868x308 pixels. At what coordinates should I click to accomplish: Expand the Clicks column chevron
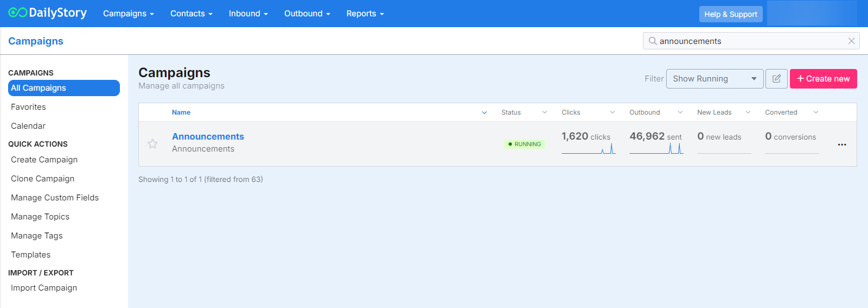click(612, 112)
